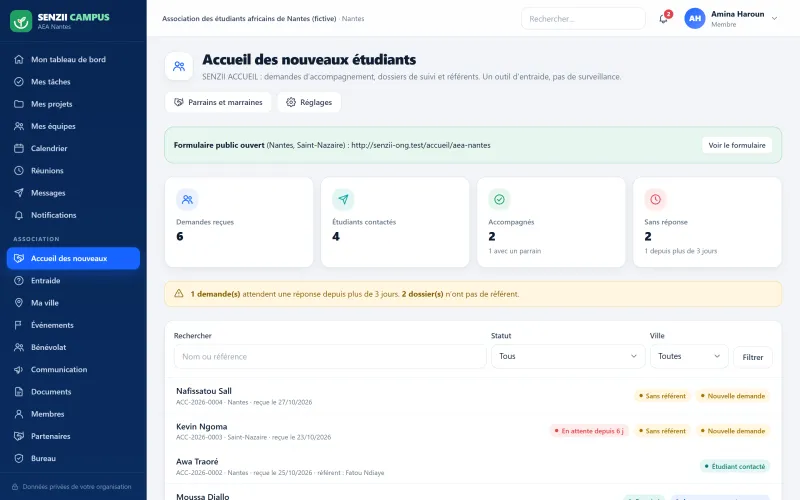800x500 pixels.
Task: Click Nouvelle demande badge on Nafissatou Sall
Action: [x=733, y=396]
